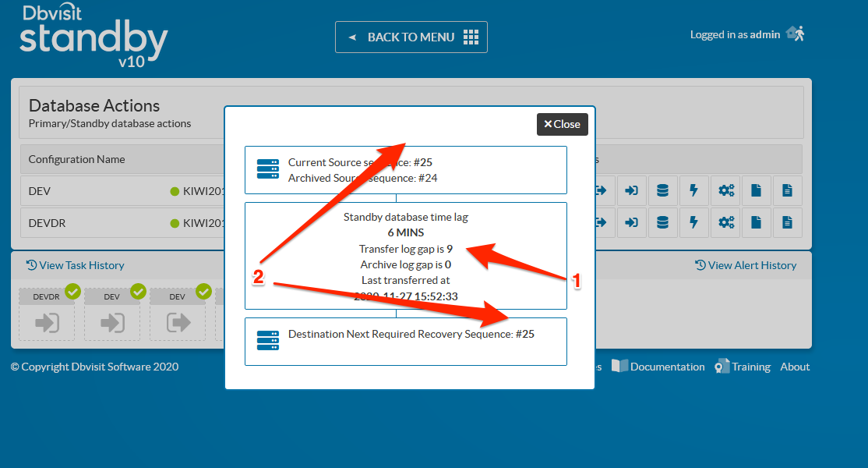Open the log file report icon for DEVDR
The height and width of the screenshot is (468, 868).
[x=787, y=223]
